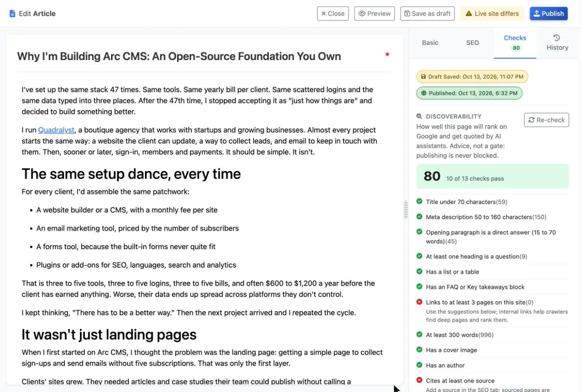This screenshot has width=581, height=392.
Task: Click the green check beside At least one heading
Action: click(419, 256)
